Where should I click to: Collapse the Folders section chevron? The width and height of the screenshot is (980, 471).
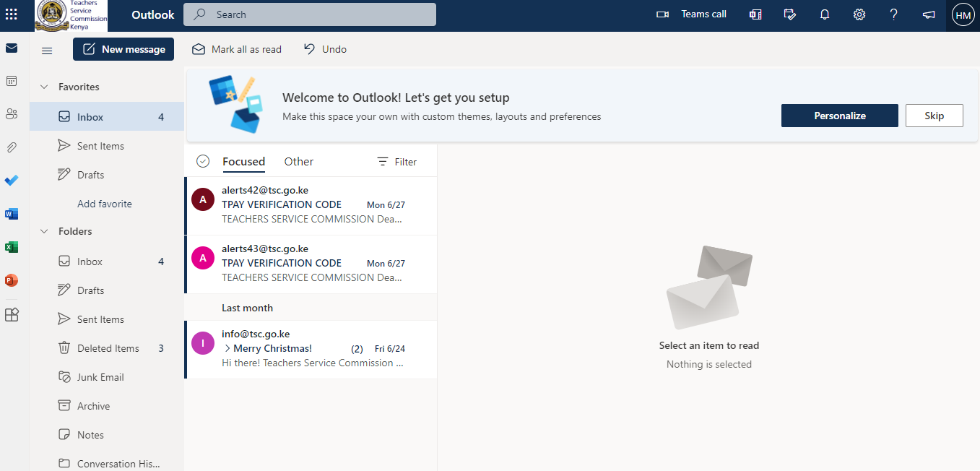click(x=43, y=231)
